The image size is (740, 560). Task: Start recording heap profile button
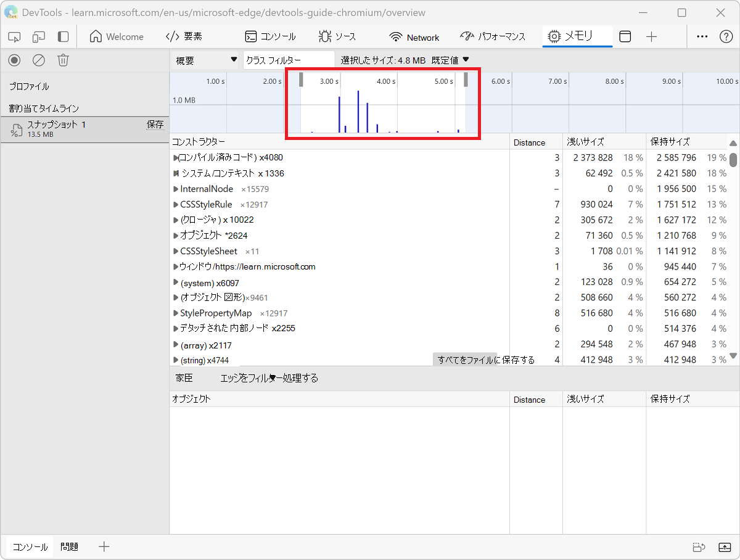coord(15,60)
